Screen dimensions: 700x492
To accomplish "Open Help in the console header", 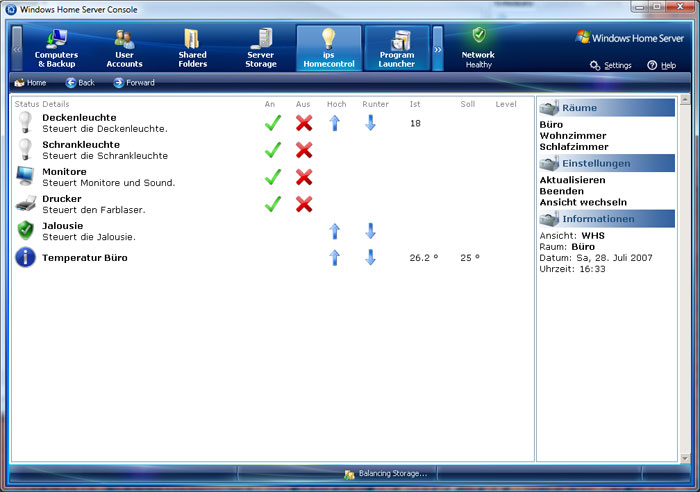I will pos(662,66).
